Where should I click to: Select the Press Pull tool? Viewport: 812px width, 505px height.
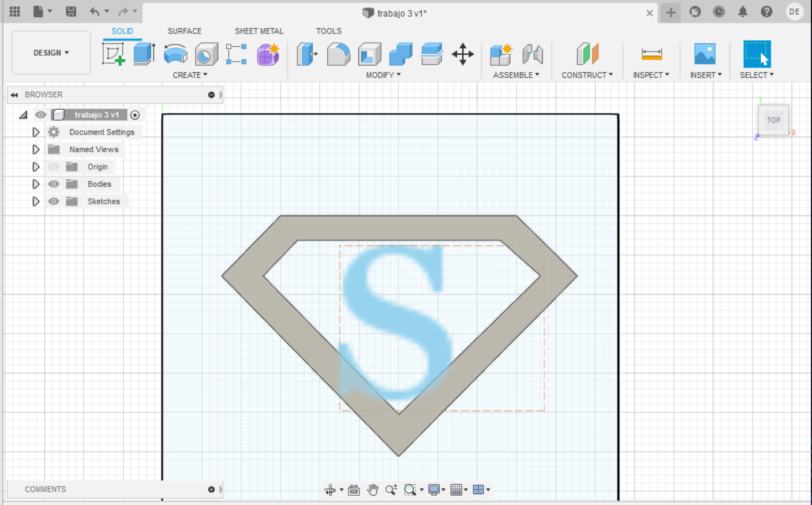pyautogui.click(x=307, y=54)
